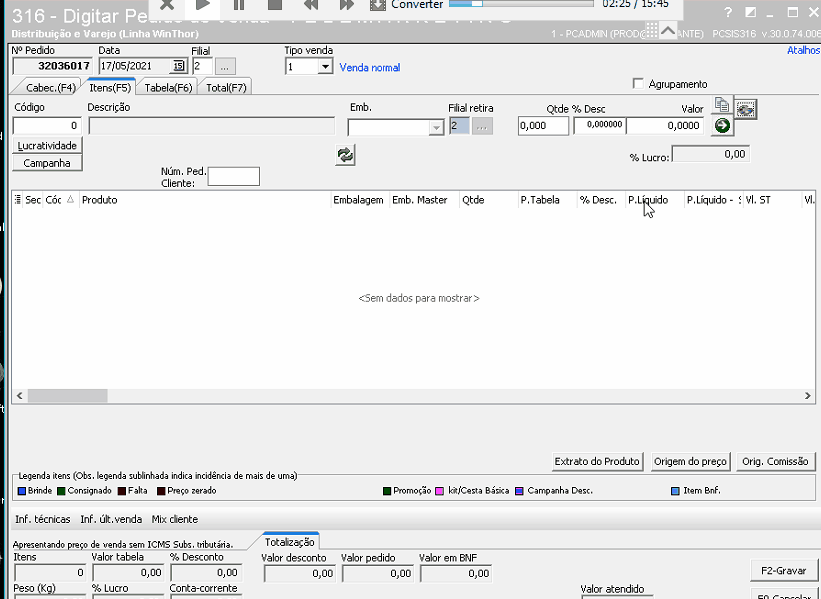Click the Filial retira ellipsis button

[482, 126]
